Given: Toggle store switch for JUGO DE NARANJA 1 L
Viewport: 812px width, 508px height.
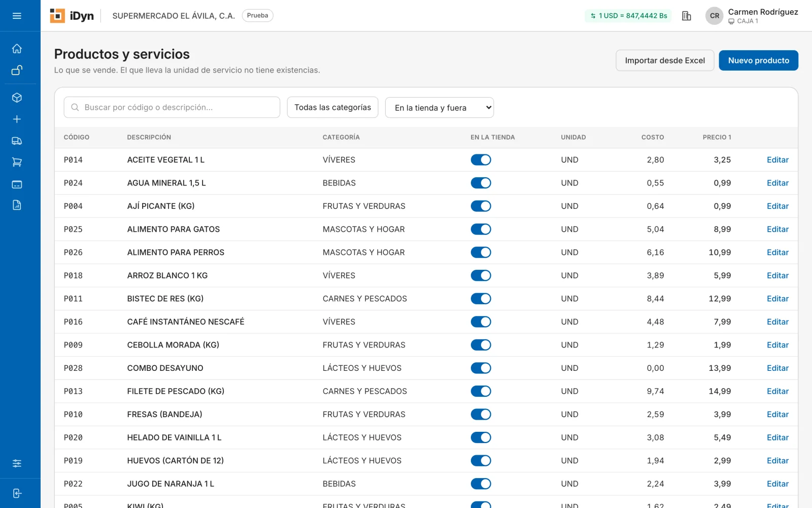Looking at the screenshot, I should (x=481, y=484).
